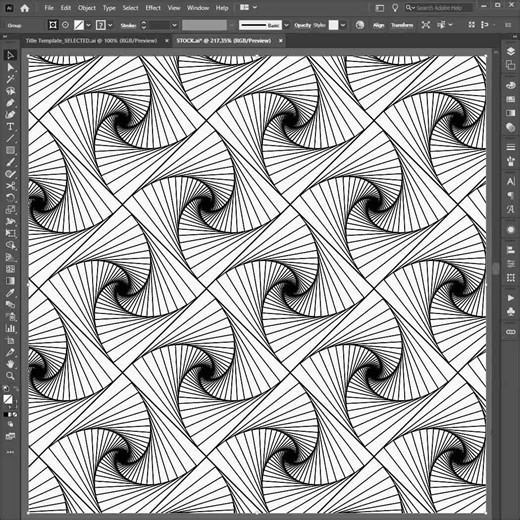Select the Eyedropper tool

point(10,293)
